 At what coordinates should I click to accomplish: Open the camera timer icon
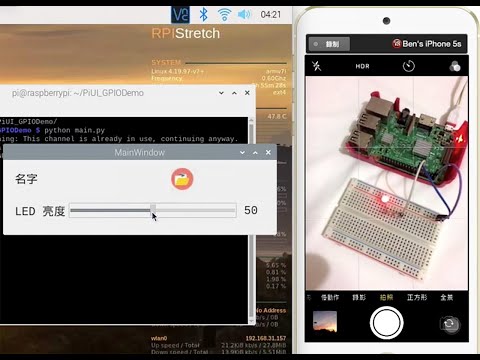[x=409, y=66]
